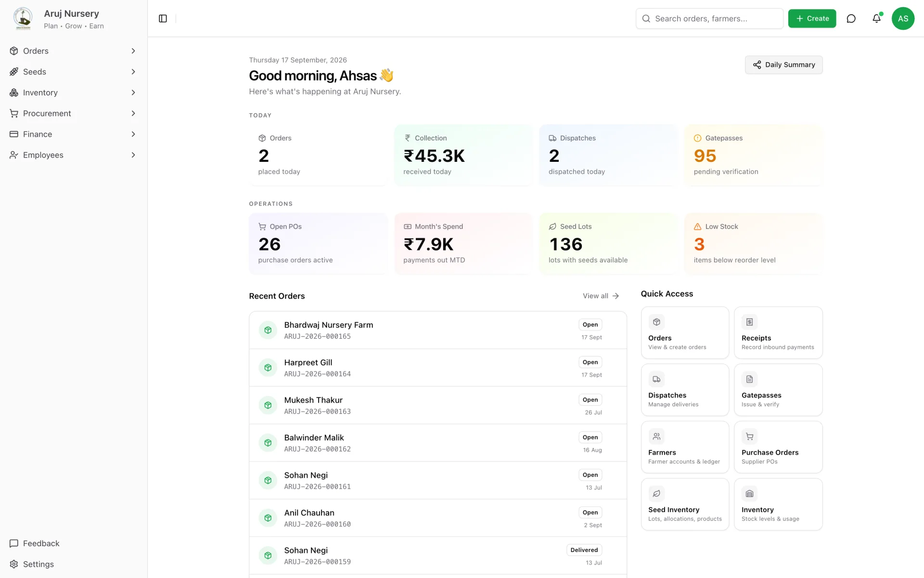
Task: Open Purchase Orders quick access card
Action: click(x=778, y=447)
